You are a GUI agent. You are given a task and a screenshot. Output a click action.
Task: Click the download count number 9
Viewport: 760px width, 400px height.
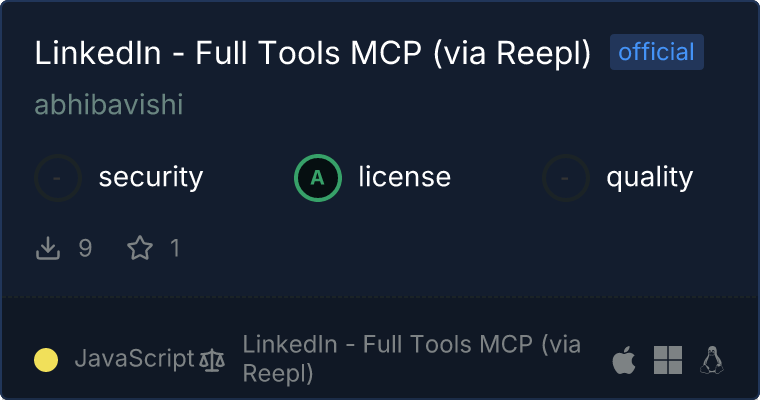85,248
